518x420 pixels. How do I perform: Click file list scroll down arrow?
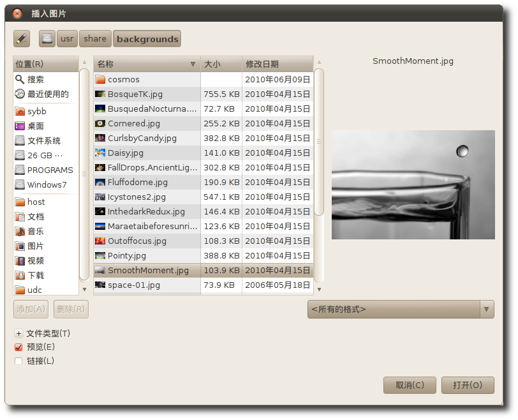(x=319, y=290)
